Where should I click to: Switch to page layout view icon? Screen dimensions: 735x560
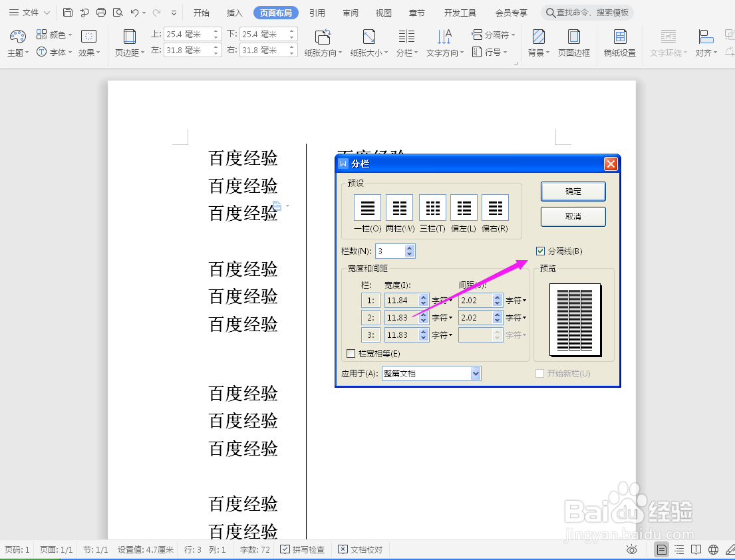point(661,549)
